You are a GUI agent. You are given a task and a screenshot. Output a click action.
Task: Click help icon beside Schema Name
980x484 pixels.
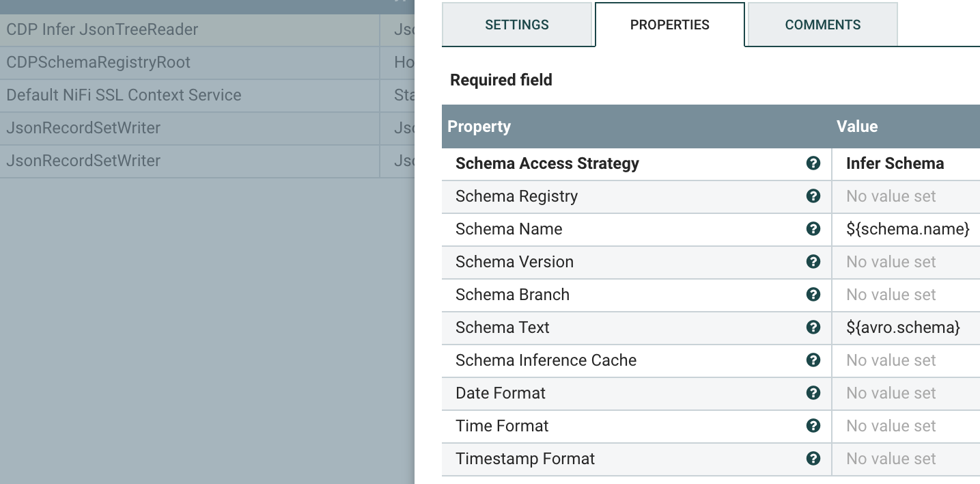tap(813, 229)
